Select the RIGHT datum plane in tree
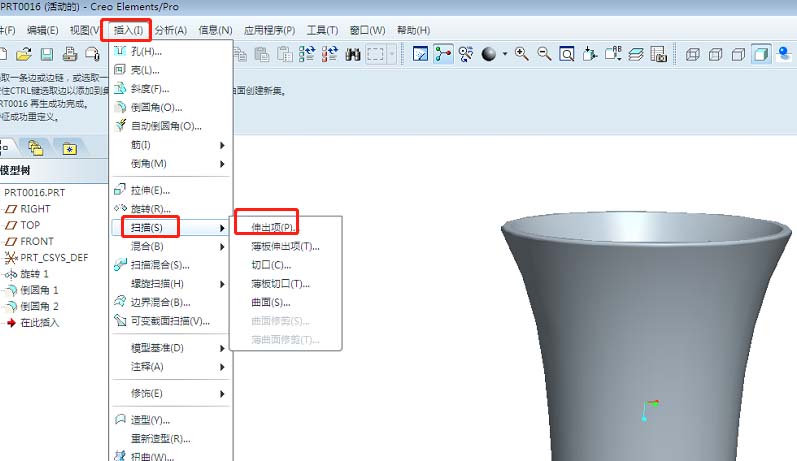The image size is (797, 461). point(35,209)
